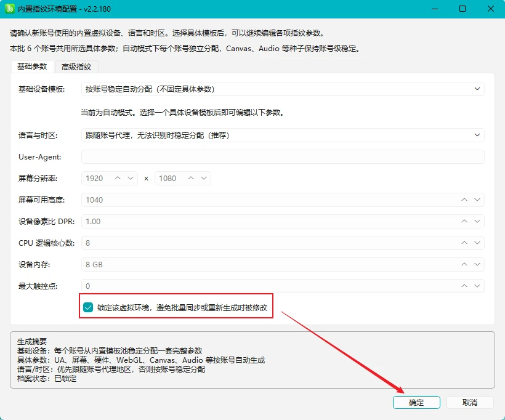Decrease 屏幕可用高度 value with down arrow
The width and height of the screenshot is (505, 420).
(477, 200)
